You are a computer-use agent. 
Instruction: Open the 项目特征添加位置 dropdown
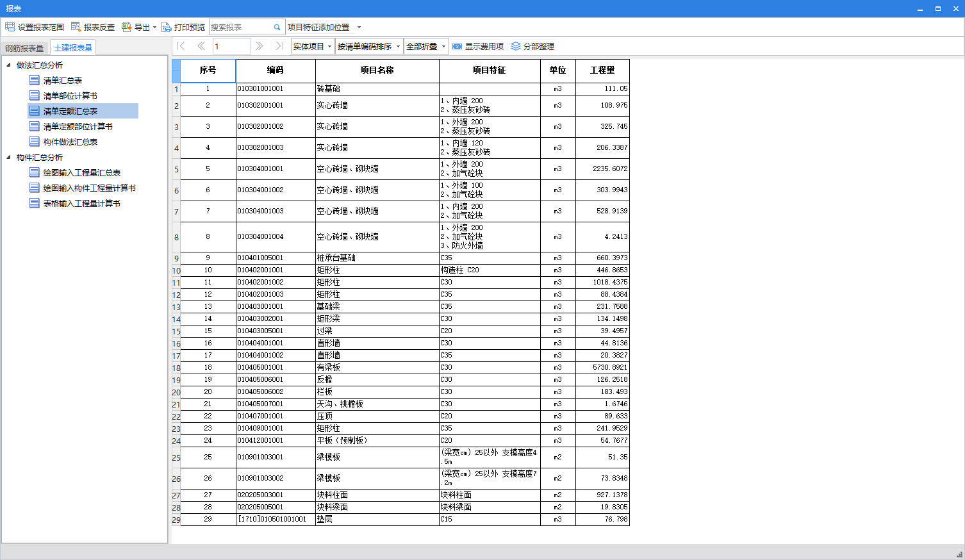pos(359,28)
